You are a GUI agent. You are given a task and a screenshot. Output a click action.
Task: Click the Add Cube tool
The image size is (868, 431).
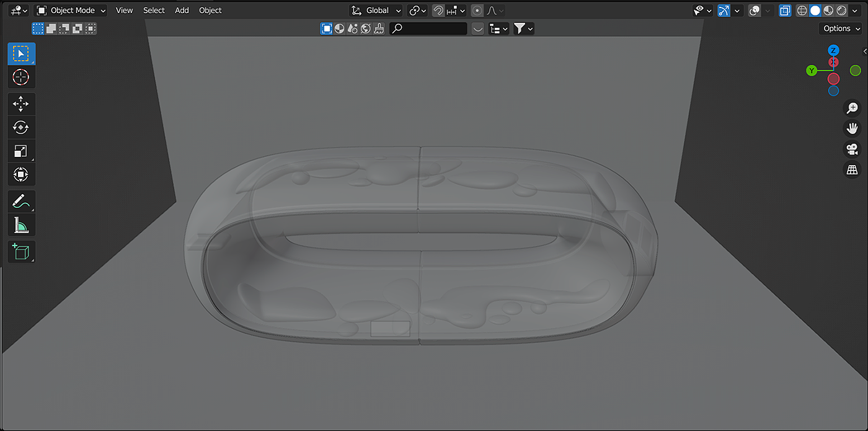(x=21, y=251)
